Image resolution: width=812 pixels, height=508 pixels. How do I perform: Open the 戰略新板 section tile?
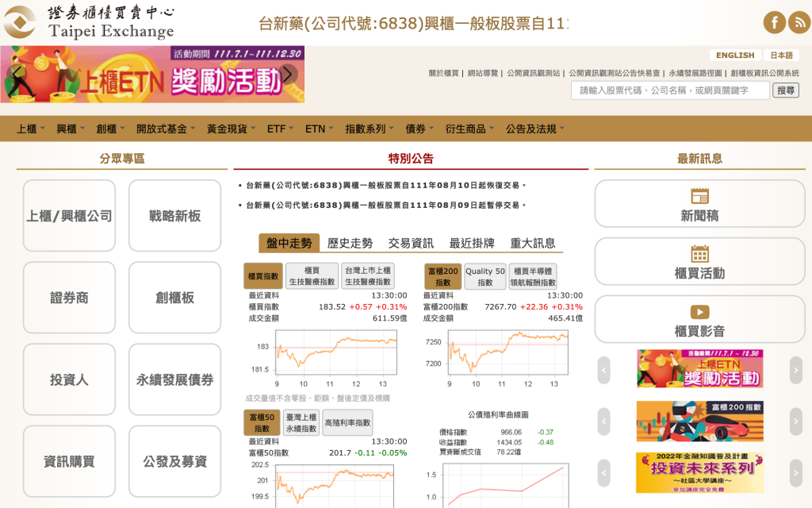(174, 216)
